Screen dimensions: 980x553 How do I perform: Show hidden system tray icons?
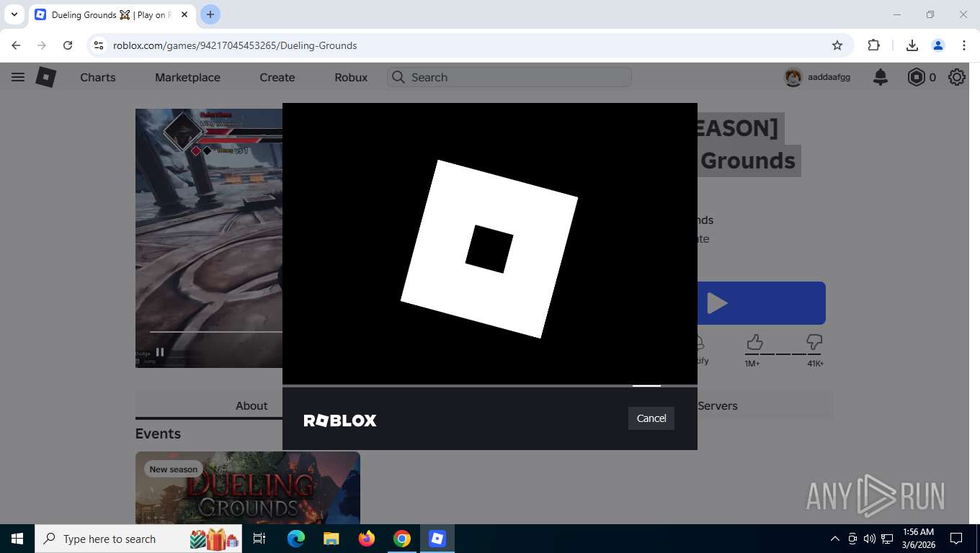pos(835,539)
